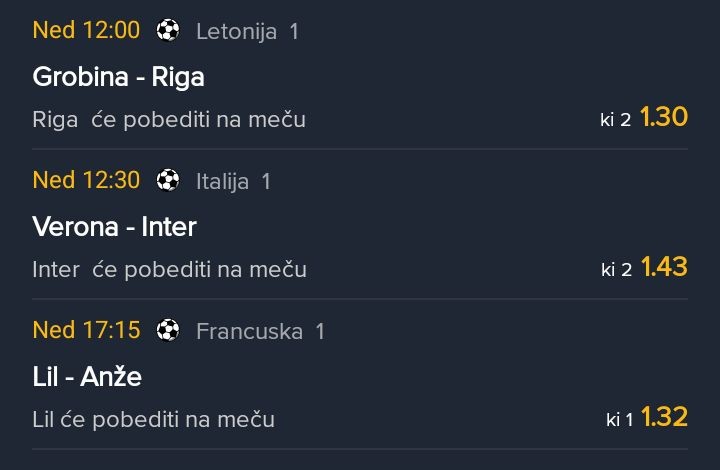The image size is (720, 470).
Task: Click the Ned 17:15 kickoff time
Action: click(x=86, y=330)
